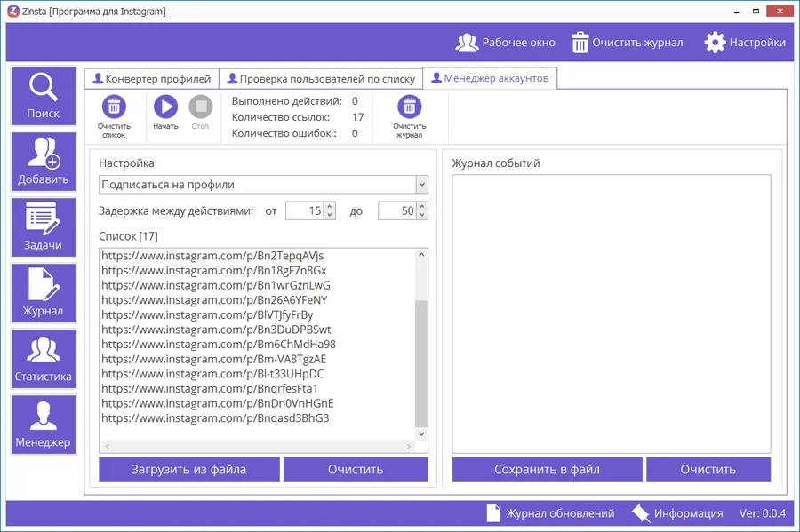
Task: Click the Добавить sidebar icon
Action: pyautogui.click(x=43, y=162)
